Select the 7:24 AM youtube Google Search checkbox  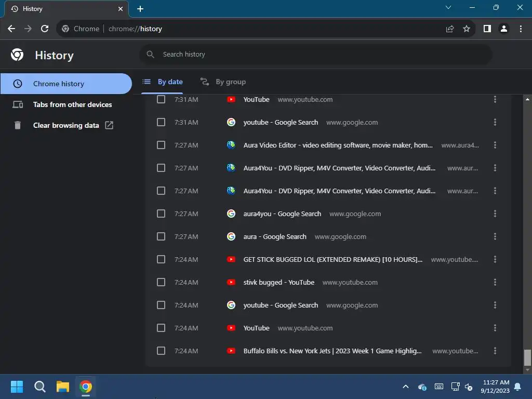(161, 305)
